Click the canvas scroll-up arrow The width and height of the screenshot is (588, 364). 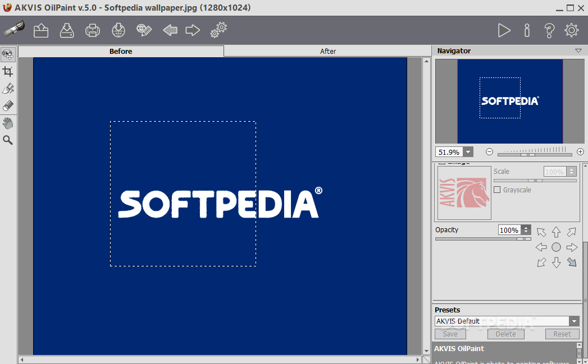click(x=426, y=61)
